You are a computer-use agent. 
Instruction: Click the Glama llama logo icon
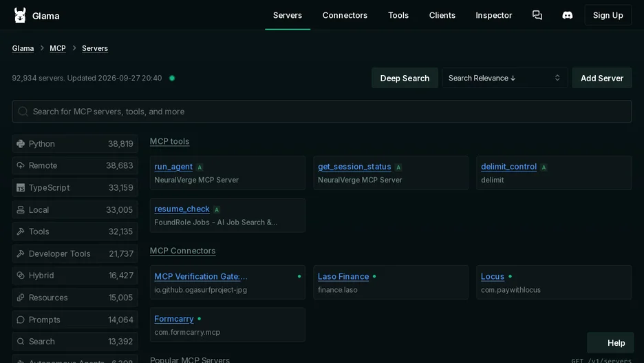(20, 15)
